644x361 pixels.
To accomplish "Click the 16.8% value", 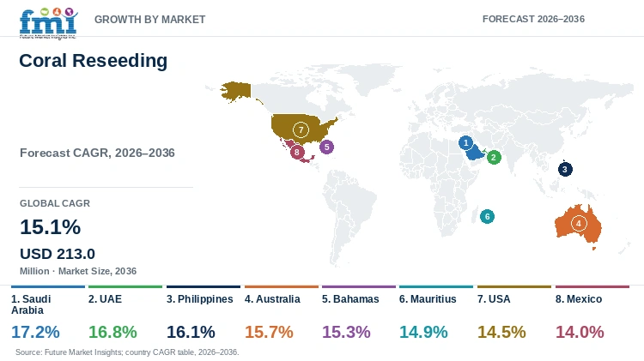I will click(x=112, y=332).
